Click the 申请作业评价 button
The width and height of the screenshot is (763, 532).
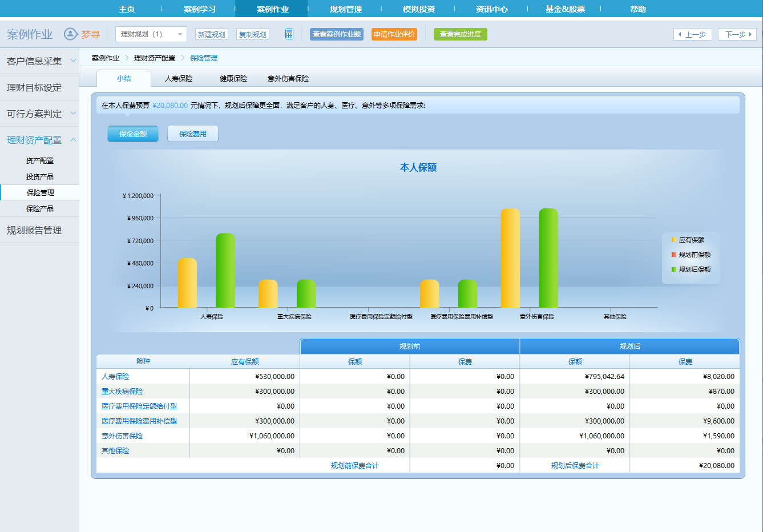point(394,34)
